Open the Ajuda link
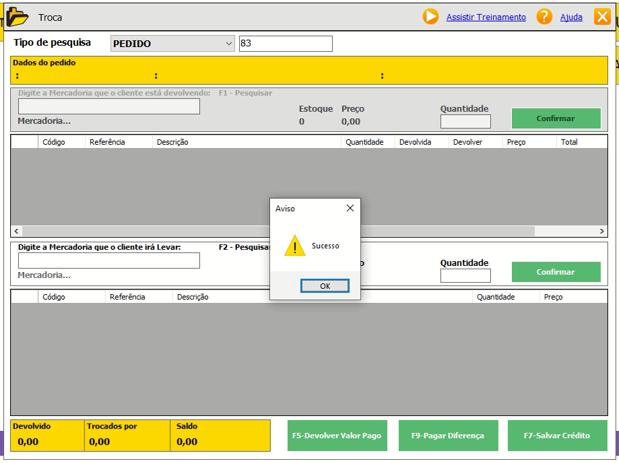Image resolution: width=619 pixels, height=463 pixels. click(571, 18)
